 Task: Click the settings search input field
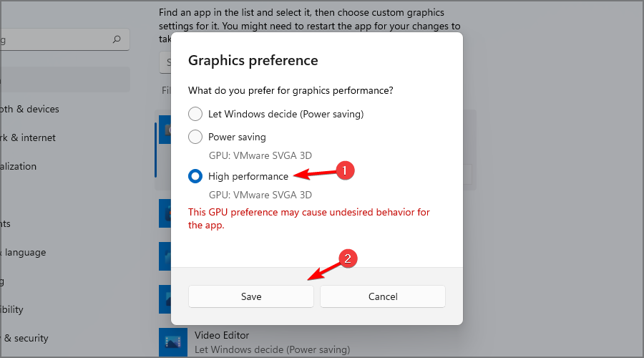point(65,39)
